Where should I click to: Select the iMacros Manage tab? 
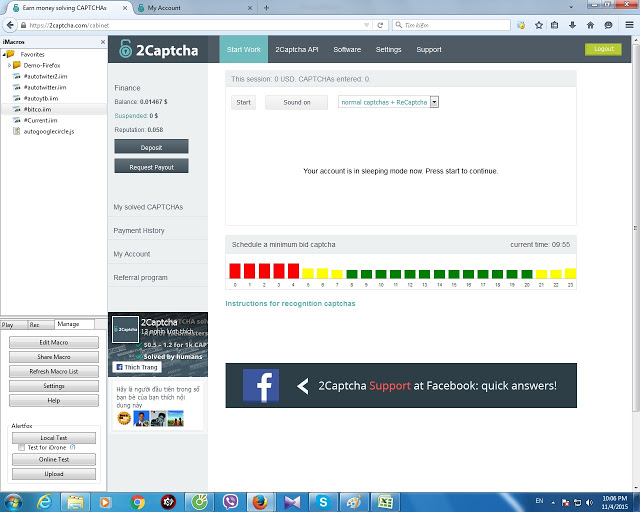click(x=74, y=324)
